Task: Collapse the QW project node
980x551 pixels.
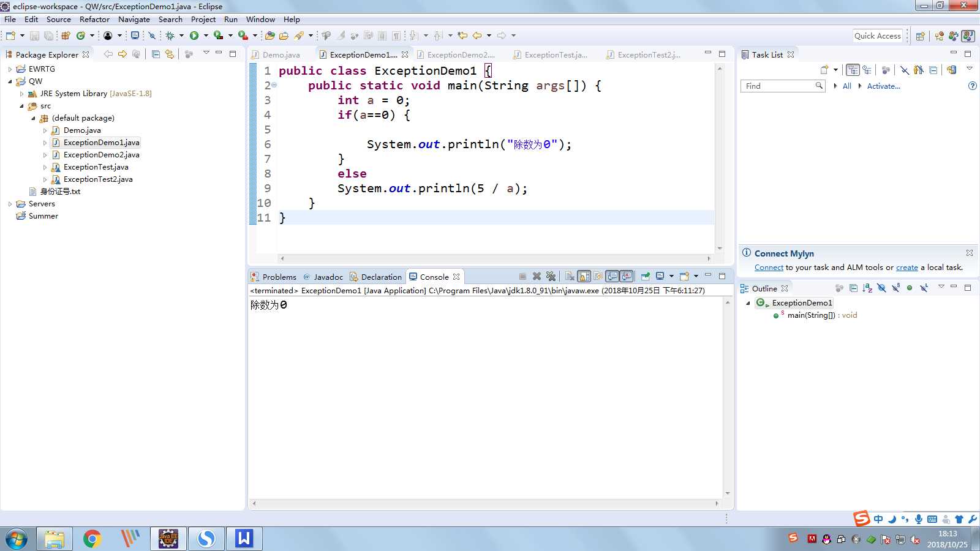Action: 10,81
